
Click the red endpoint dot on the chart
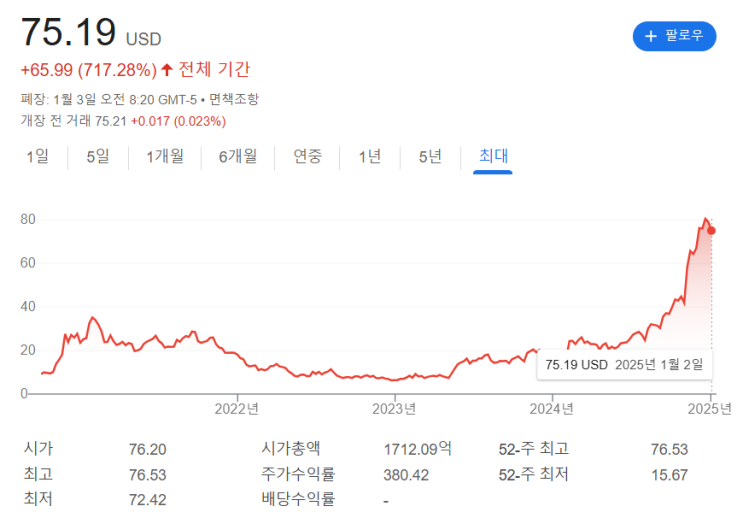711,230
